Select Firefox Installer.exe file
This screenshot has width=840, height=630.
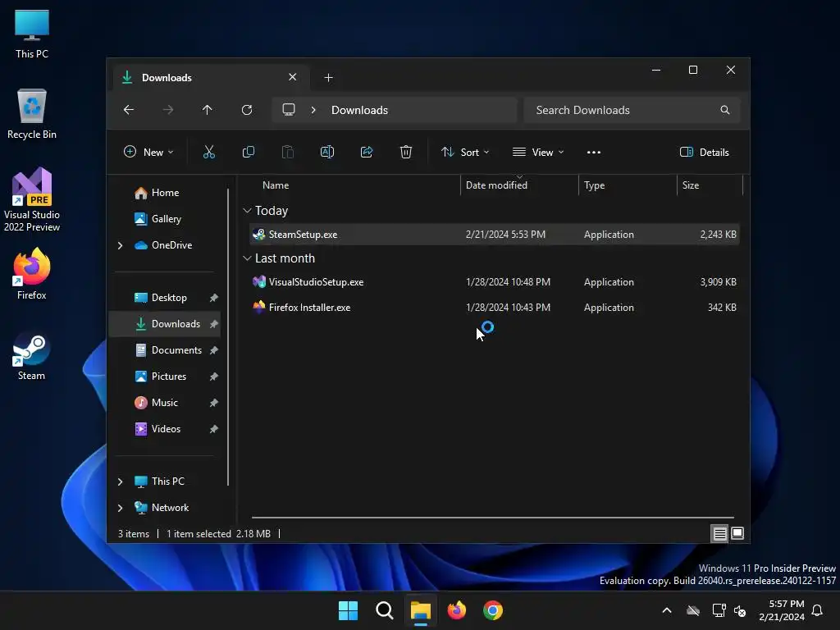(494, 308)
